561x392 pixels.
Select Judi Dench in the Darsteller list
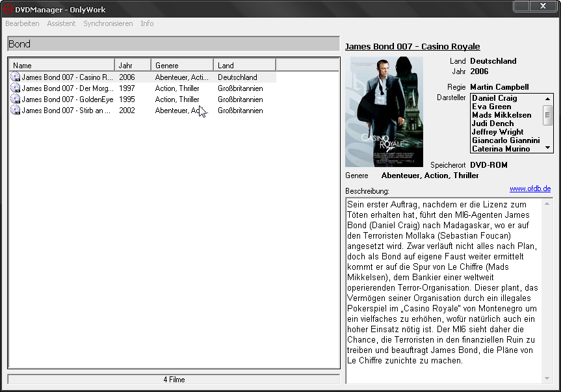point(493,124)
